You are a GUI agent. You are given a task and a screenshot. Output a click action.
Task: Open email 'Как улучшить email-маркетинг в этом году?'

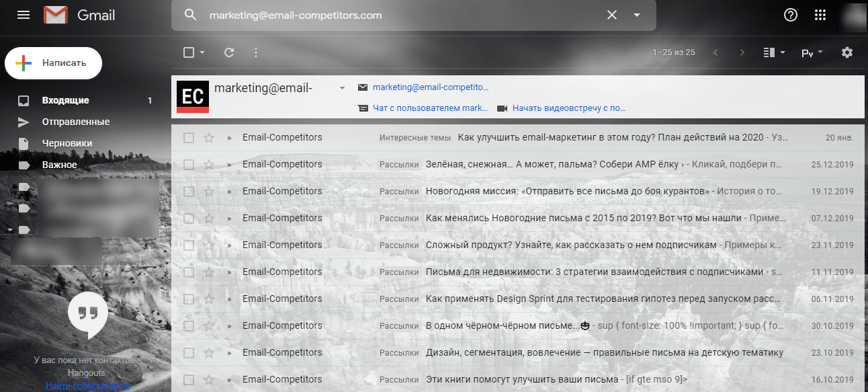[x=519, y=138]
